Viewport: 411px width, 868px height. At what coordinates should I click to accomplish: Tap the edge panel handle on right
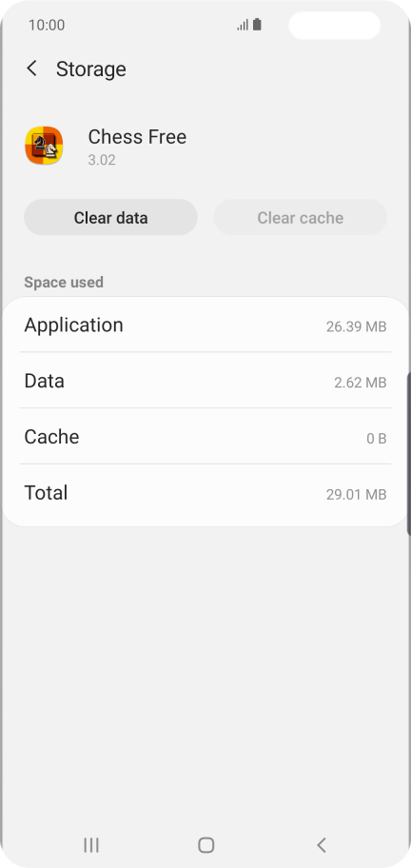pos(408,454)
